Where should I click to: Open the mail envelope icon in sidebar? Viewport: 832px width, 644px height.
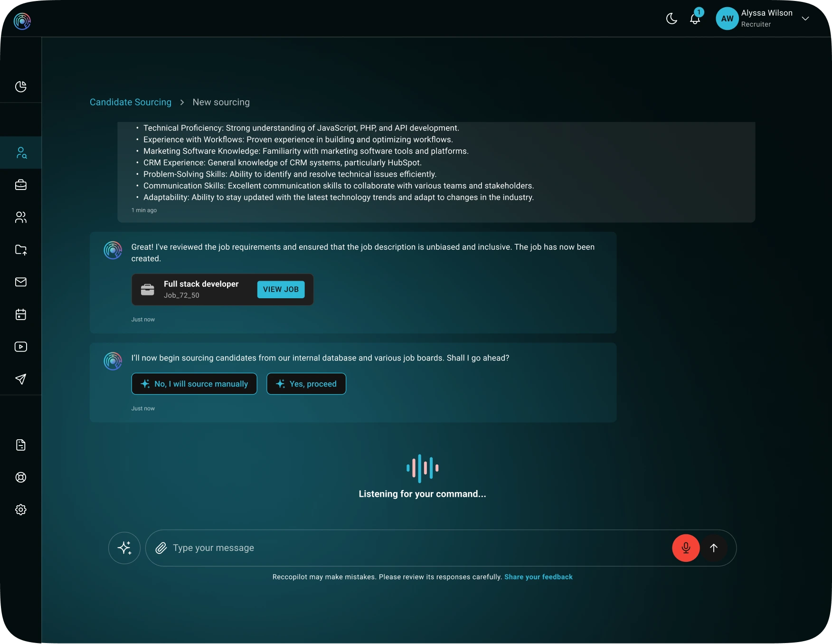click(x=21, y=282)
